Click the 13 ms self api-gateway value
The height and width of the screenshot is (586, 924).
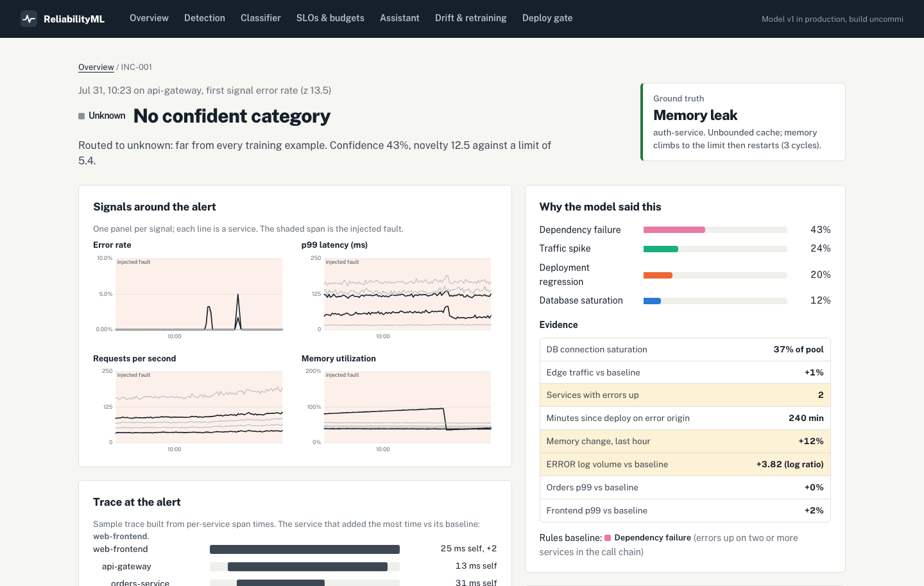tap(476, 566)
